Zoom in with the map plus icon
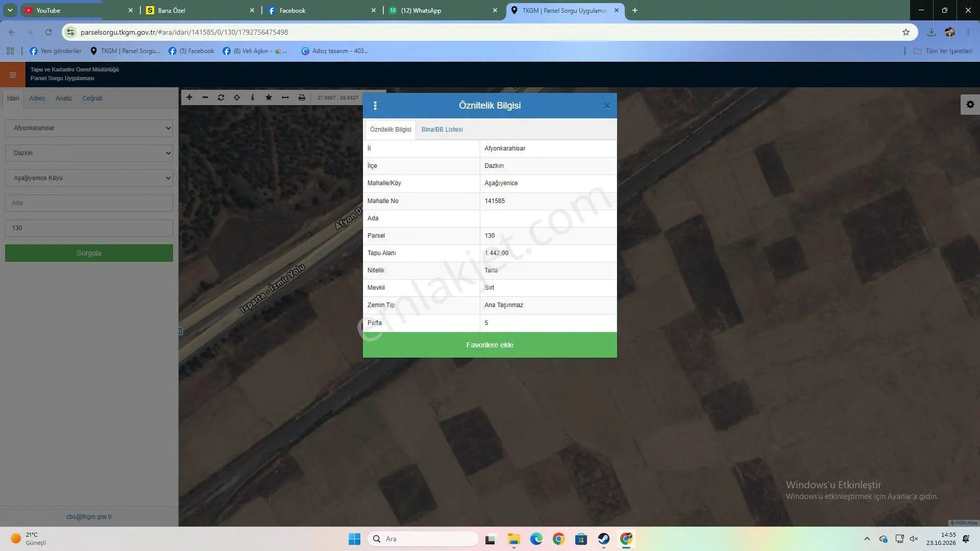Viewport: 980px width, 551px height. (x=189, y=97)
